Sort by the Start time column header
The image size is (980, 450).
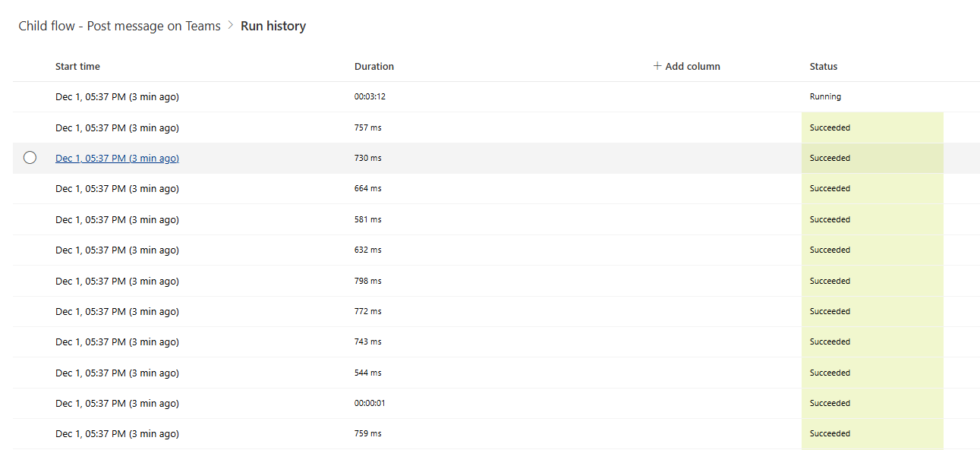tap(77, 66)
